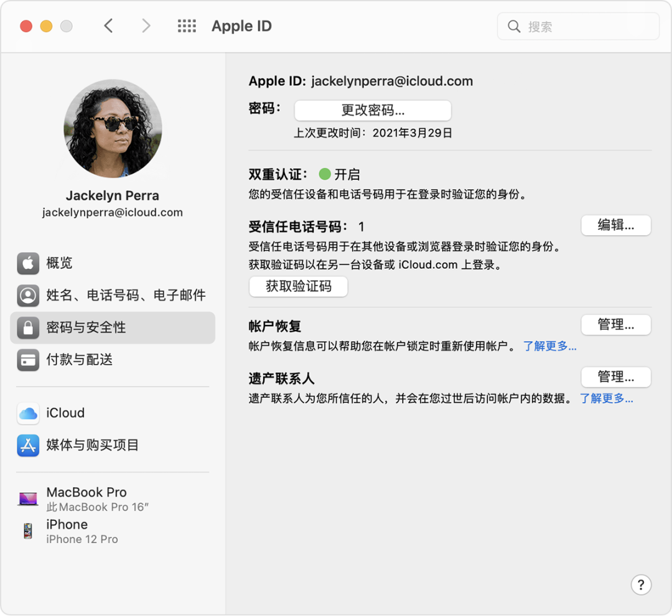
Task: Open the 概览 Apple icon in sidebar
Action: click(x=27, y=263)
